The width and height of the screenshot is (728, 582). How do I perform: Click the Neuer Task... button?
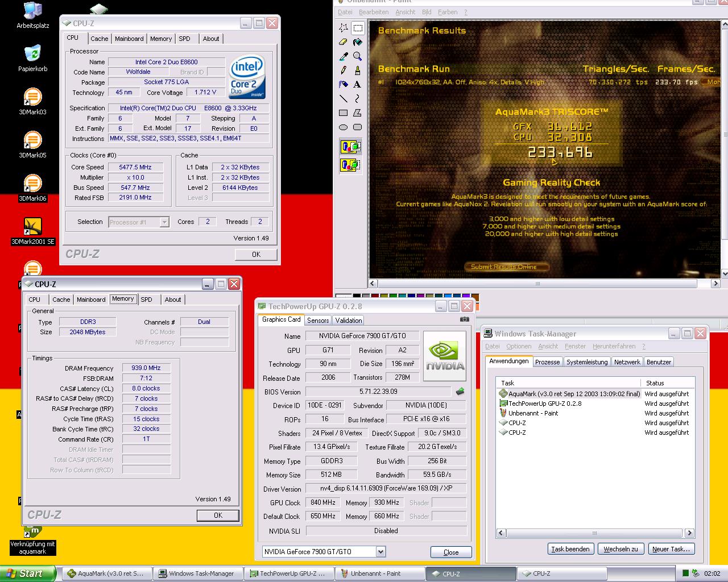(x=671, y=549)
